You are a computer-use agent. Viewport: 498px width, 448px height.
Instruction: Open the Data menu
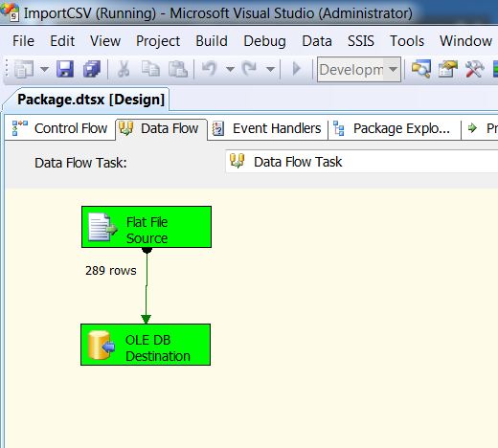pyautogui.click(x=317, y=41)
